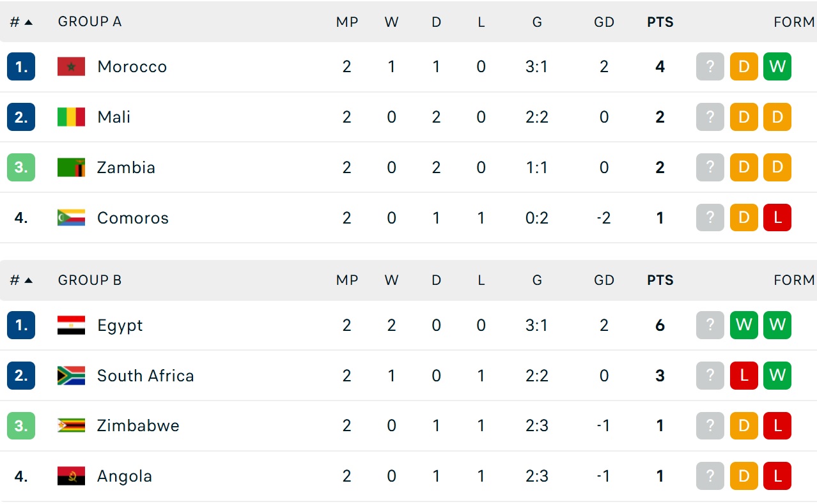Viewport: 817px width, 504px height.
Task: Click the Morocco flag icon
Action: 71,66
